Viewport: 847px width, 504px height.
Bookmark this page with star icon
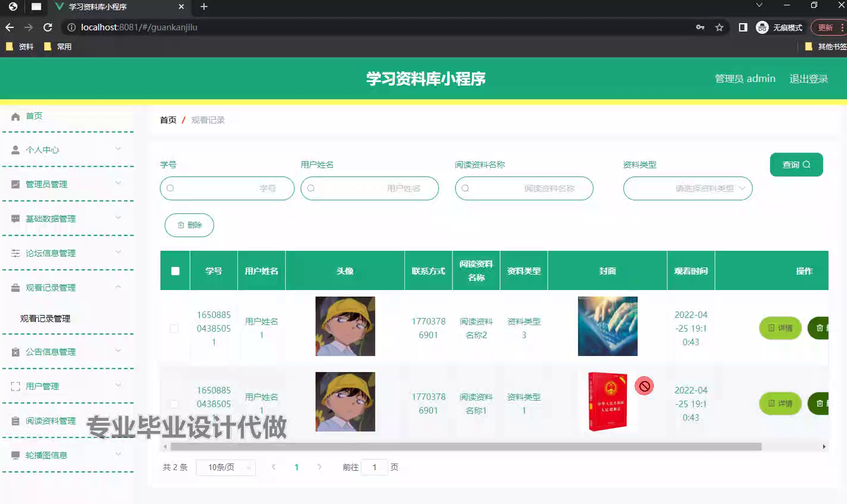coord(719,27)
